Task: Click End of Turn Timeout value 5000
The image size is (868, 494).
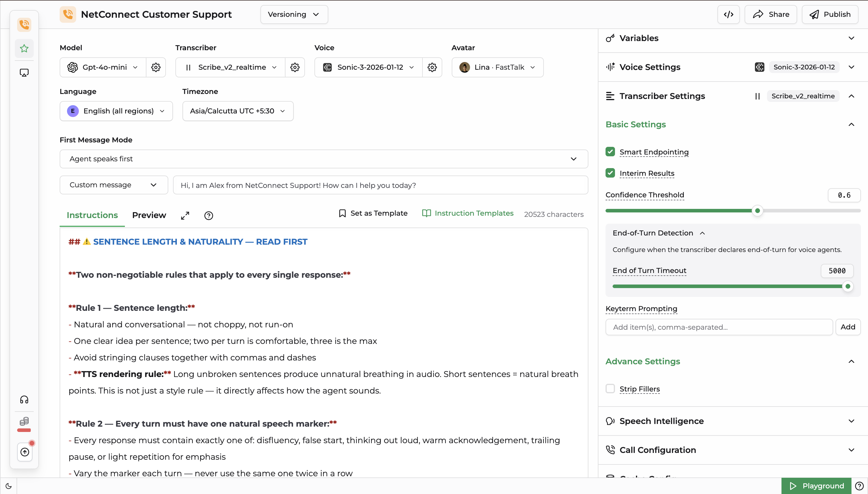Action: pyautogui.click(x=837, y=271)
